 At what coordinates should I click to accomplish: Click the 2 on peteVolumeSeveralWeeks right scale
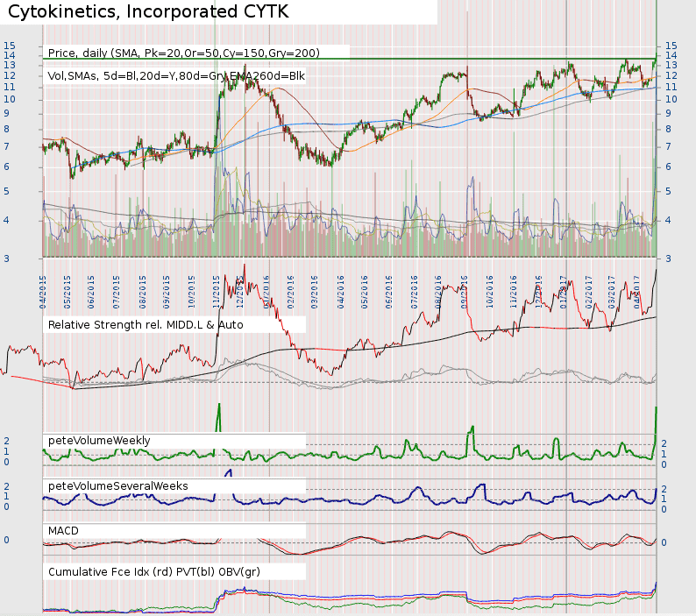pos(664,489)
